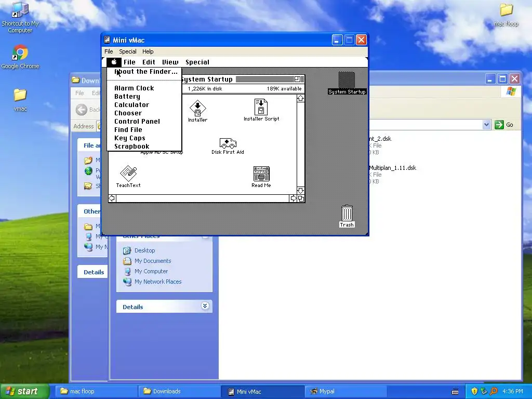
Task: Open the Mac Finder Special menu
Action: click(x=197, y=62)
